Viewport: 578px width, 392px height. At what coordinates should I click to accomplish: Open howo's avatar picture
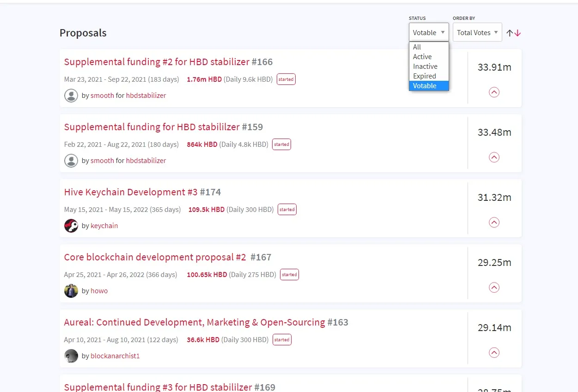[71, 291]
